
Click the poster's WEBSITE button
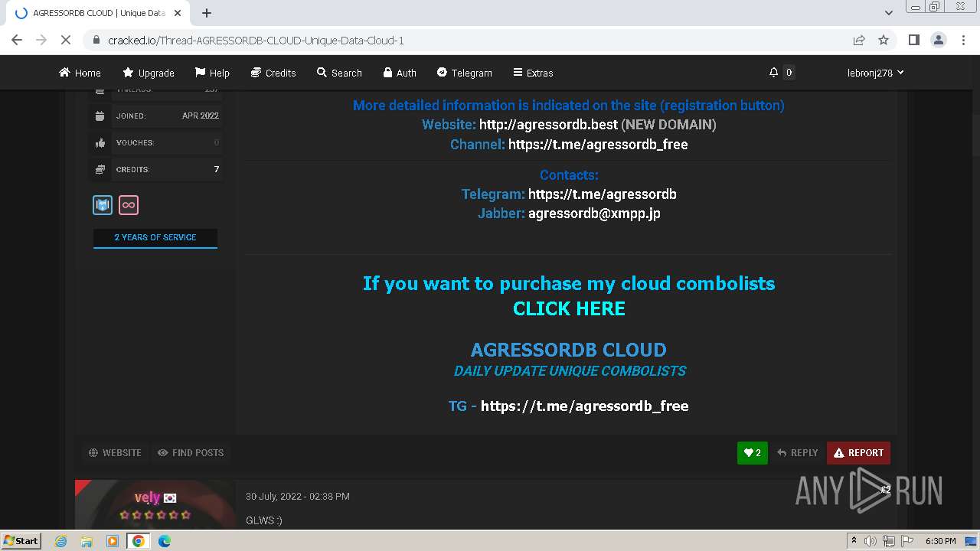[x=115, y=453]
